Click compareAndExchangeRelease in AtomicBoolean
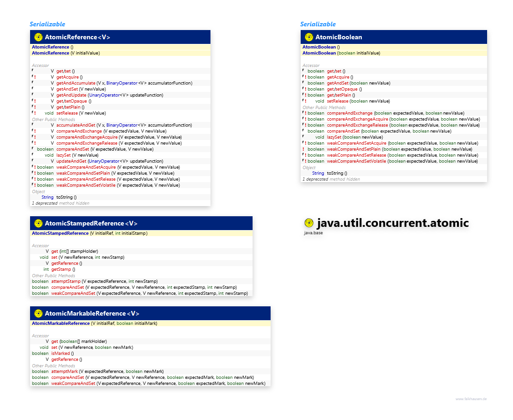513x420 pixels. 358,125
